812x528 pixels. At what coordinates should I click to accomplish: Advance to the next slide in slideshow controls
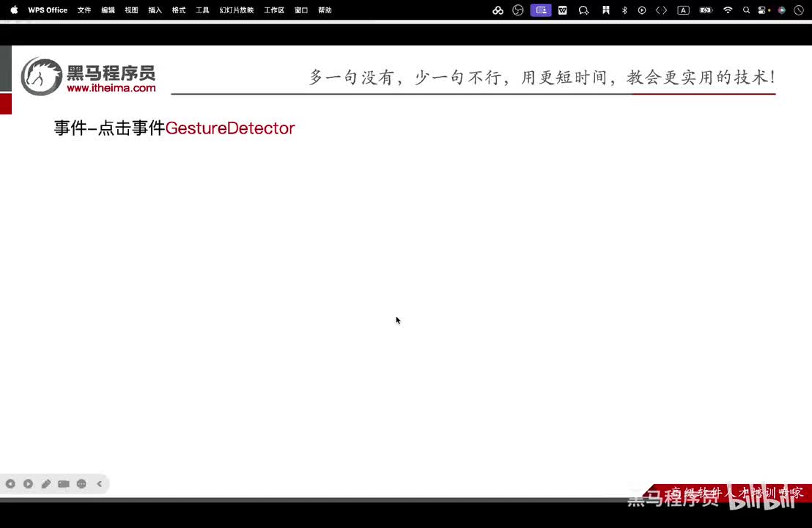28,483
